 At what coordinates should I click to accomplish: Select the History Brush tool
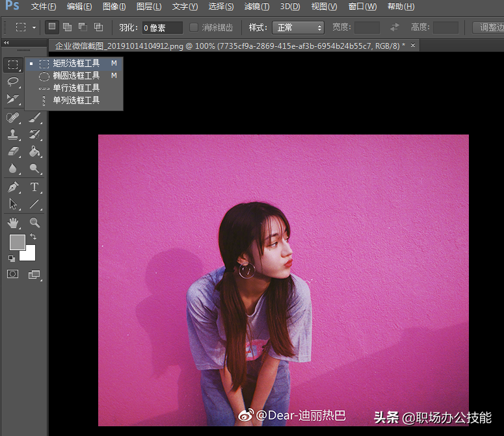[x=34, y=135]
